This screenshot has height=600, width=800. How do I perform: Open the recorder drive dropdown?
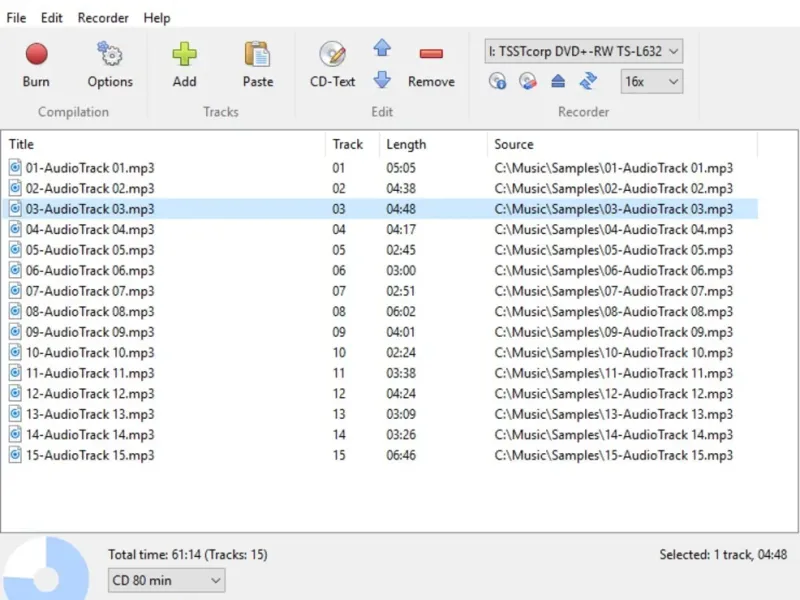(x=584, y=52)
